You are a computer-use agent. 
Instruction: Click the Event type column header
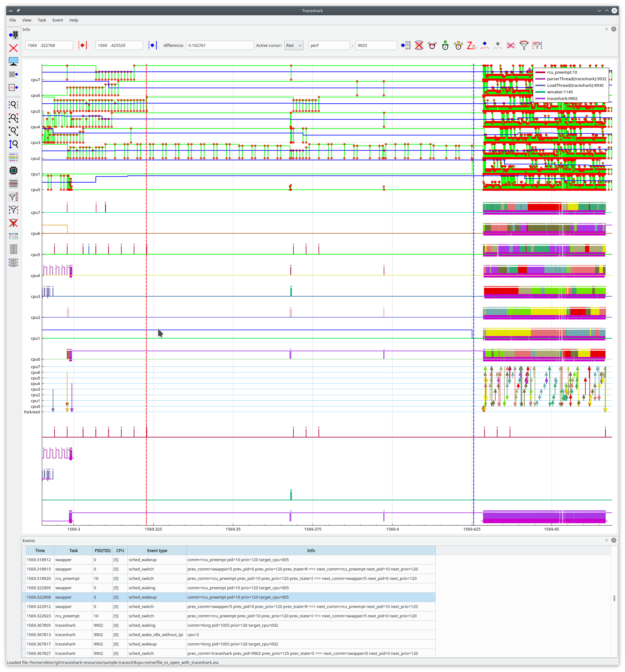[x=157, y=550]
